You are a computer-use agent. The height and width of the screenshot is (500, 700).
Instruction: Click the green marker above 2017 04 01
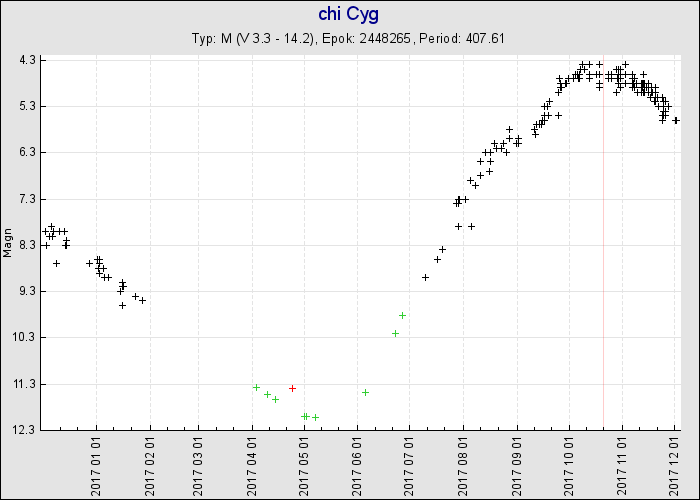[x=256, y=387]
